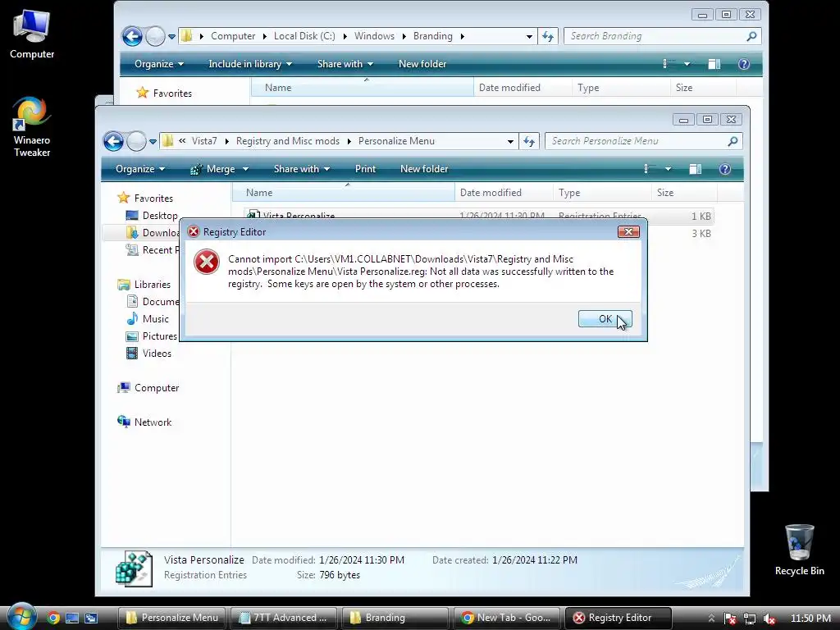Screen dimensions: 840x630
Task: Go back in Branding window
Action: point(132,36)
